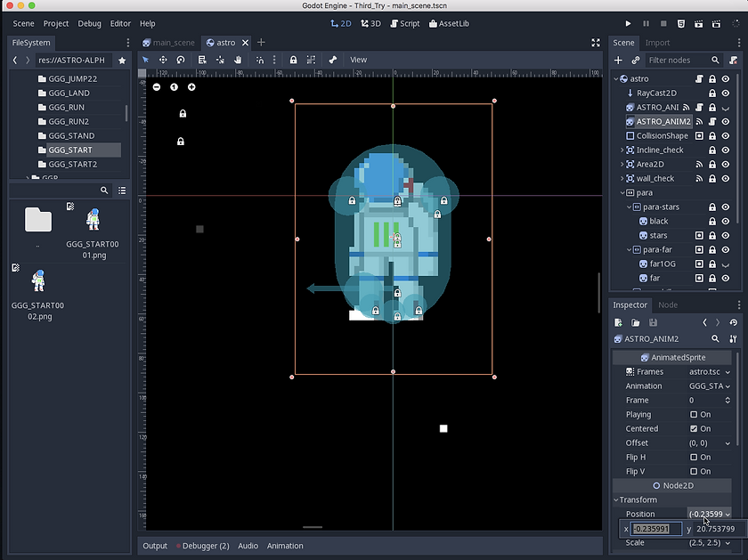Open Inspector object history icon
748x560 pixels.
click(x=733, y=323)
